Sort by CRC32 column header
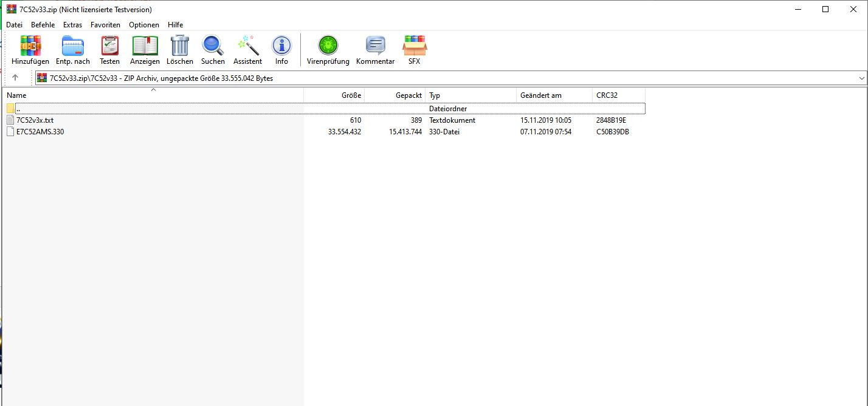868x406 pixels. pos(619,95)
